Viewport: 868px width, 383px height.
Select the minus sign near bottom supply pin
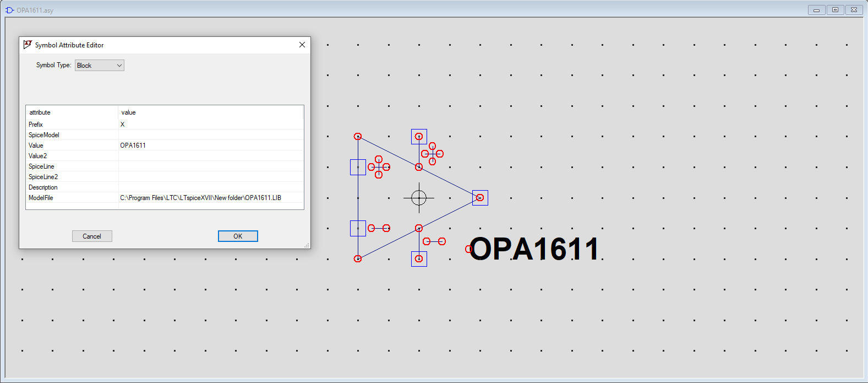pyautogui.click(x=434, y=241)
